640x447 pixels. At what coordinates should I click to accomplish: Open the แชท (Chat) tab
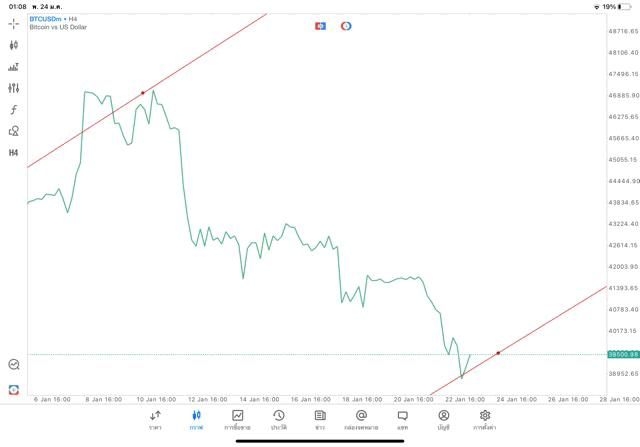402,419
